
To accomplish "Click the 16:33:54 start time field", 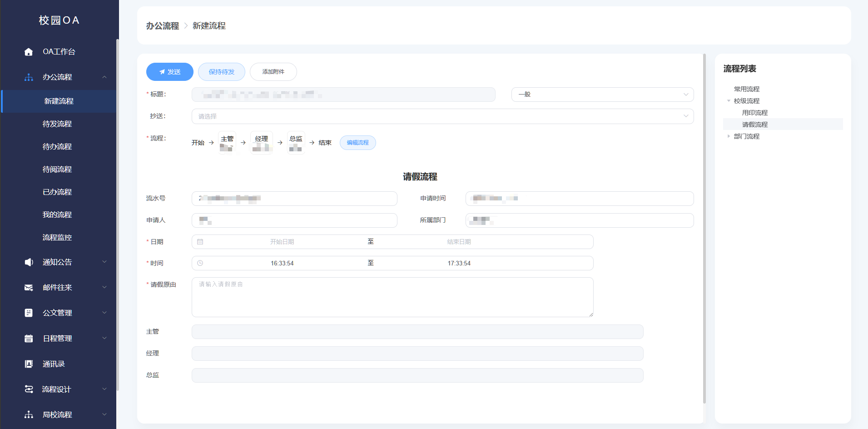I will coord(282,263).
